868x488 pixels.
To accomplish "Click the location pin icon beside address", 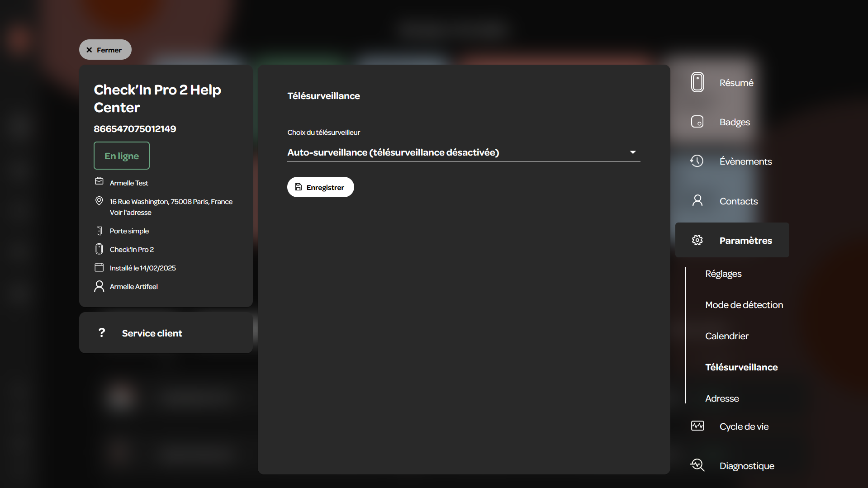I will (99, 201).
